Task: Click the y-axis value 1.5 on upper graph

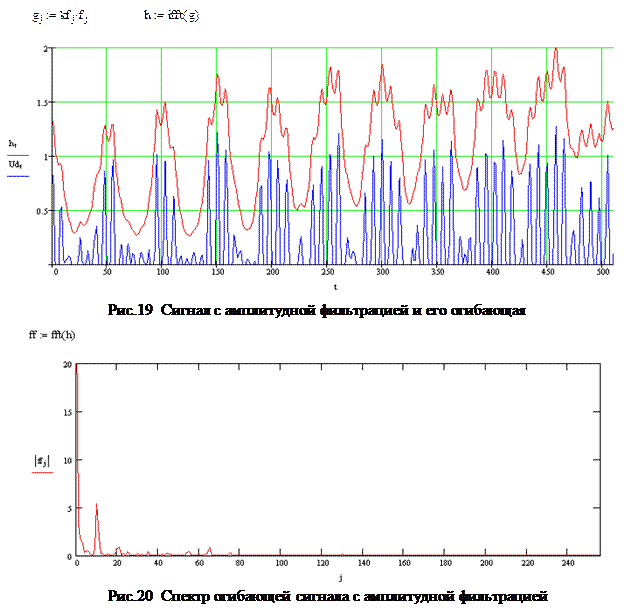Action: click(x=41, y=102)
